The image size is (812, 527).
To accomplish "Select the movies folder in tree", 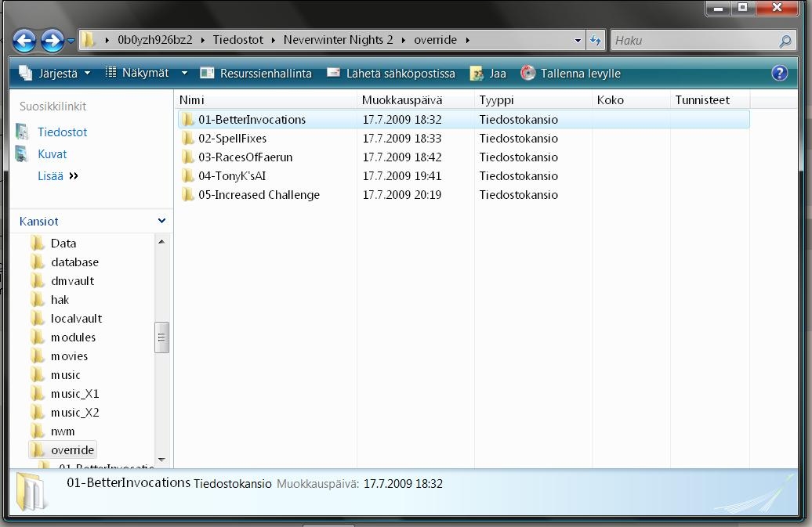I will 69,356.
